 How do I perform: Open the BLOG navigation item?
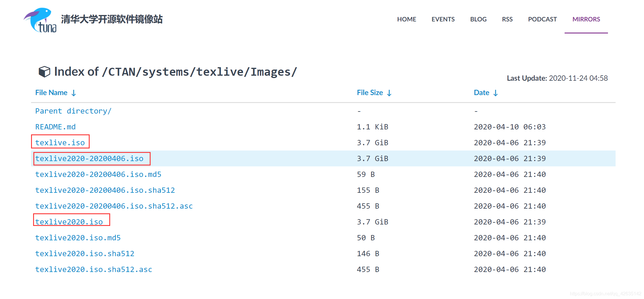click(x=478, y=19)
